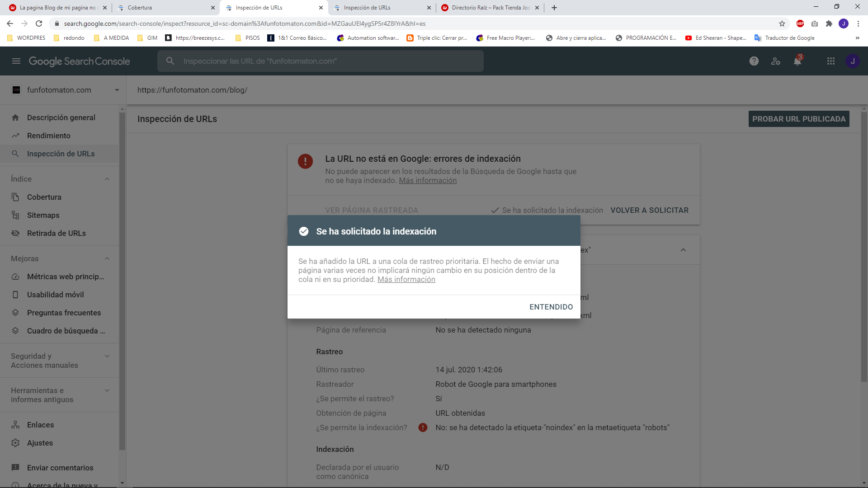Open the Google account avatar J

(x=853, y=61)
